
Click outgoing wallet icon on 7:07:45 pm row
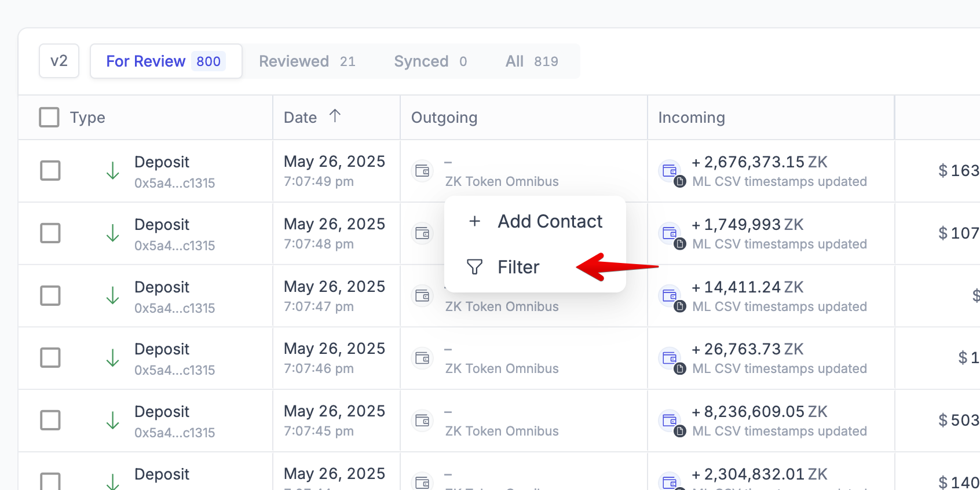[422, 420]
